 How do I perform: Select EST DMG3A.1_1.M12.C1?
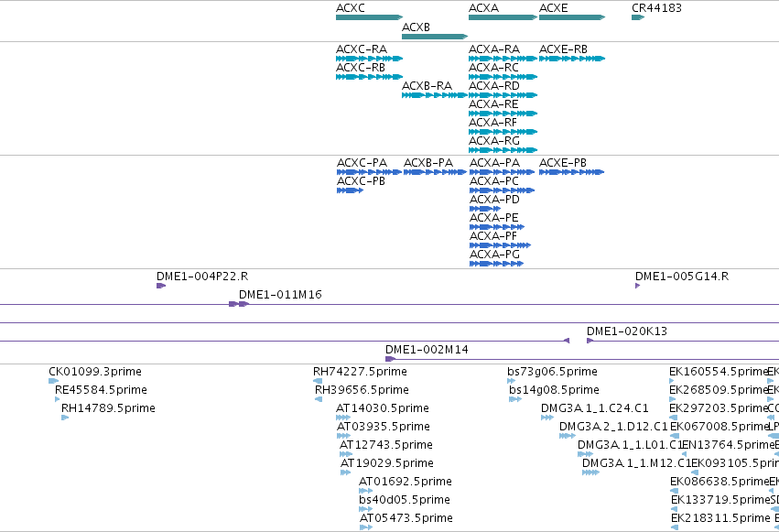[590, 472]
